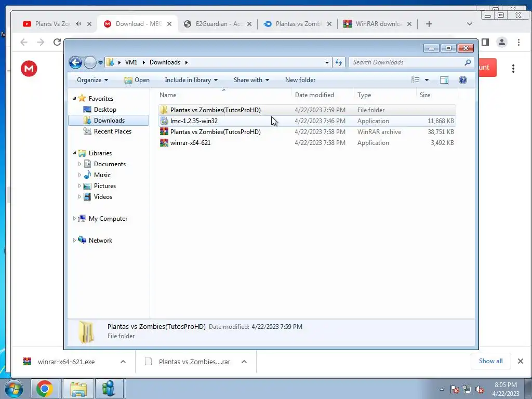The image size is (532, 399).
Task: Open Plantas vs Zombies rar download chevron
Action: [x=244, y=362]
